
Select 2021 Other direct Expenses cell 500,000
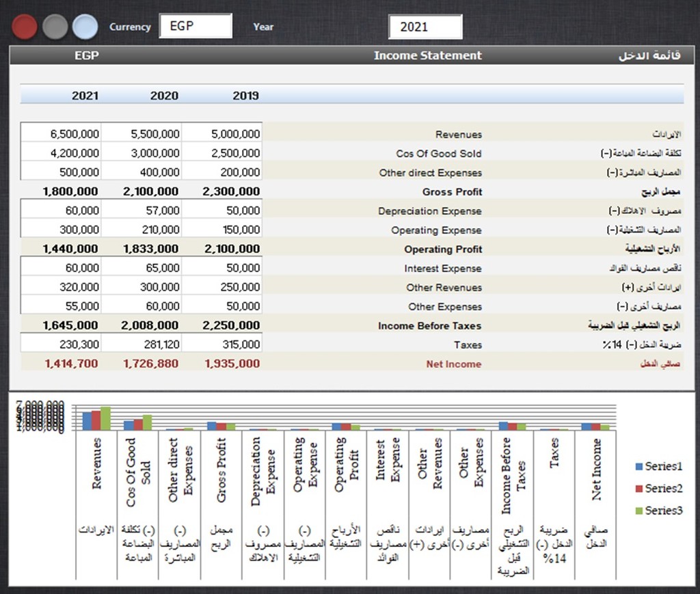(61, 172)
